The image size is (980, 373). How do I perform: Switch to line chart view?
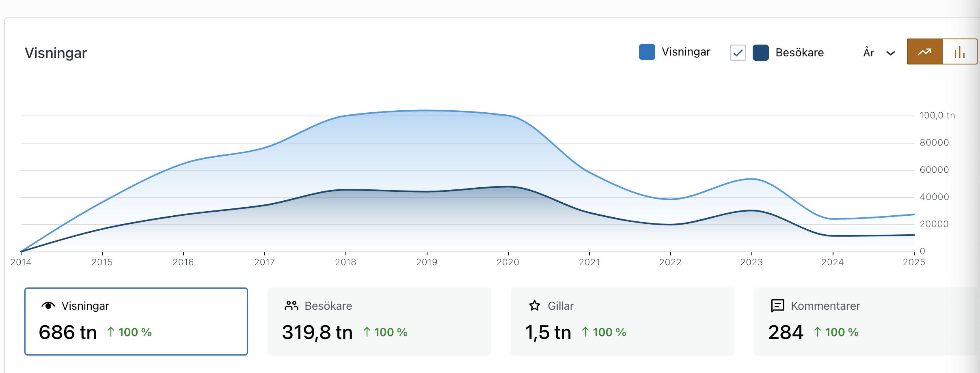tap(924, 52)
